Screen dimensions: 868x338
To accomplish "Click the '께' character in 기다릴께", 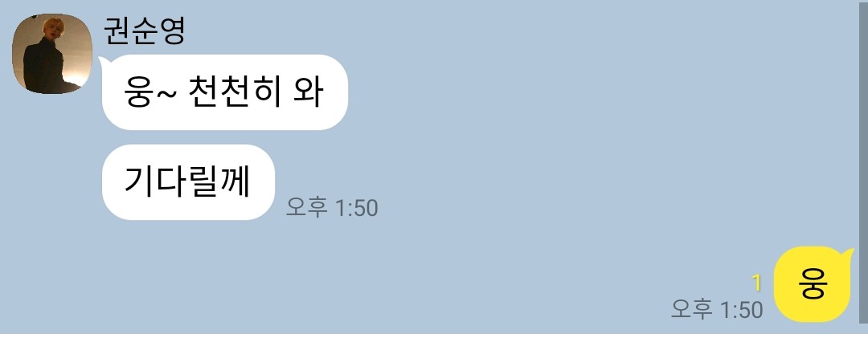I will coord(235,182).
